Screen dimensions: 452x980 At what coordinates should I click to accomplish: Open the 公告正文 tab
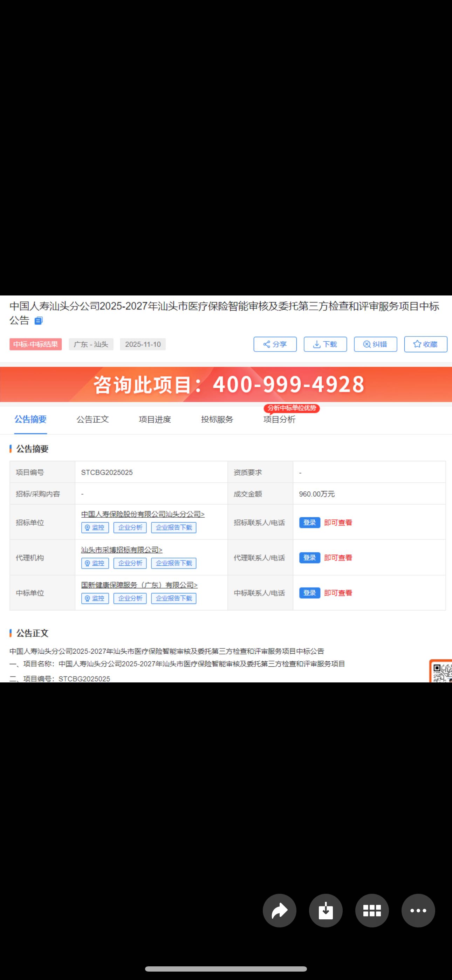coord(93,419)
